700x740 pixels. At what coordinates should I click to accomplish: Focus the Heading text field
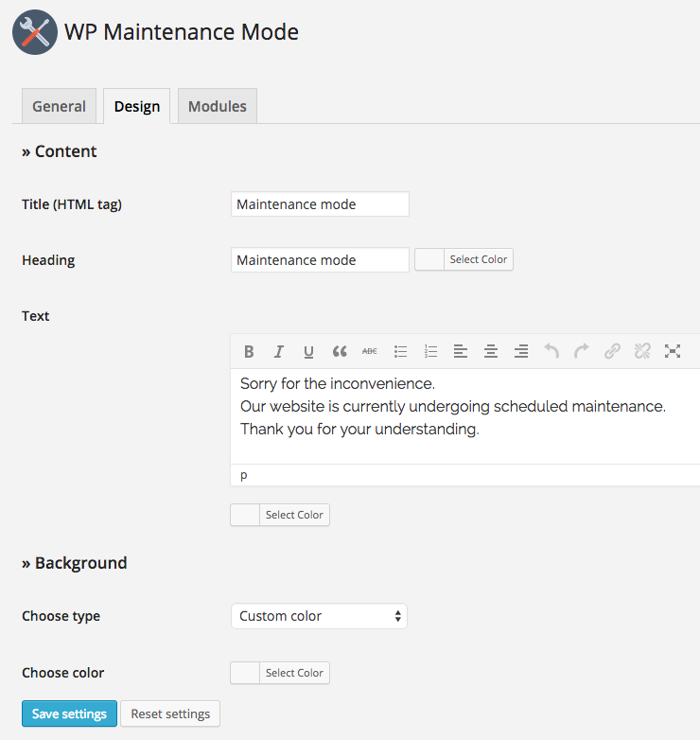(x=320, y=259)
